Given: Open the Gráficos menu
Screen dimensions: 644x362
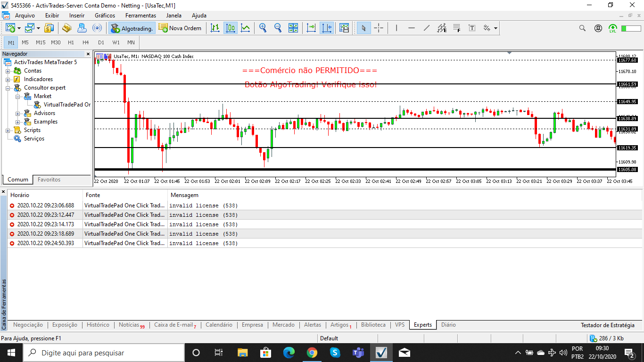Looking at the screenshot, I should pos(105,16).
